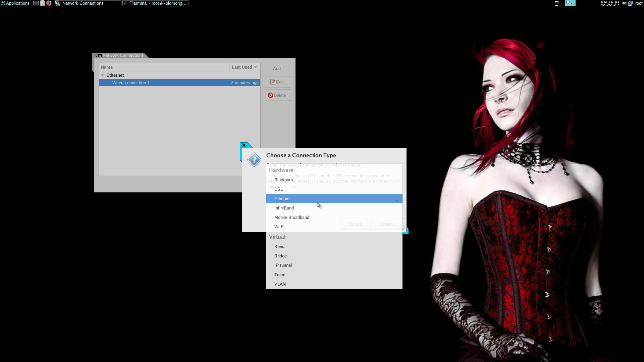This screenshot has width=644, height=362.
Task: Click the Create button in dialog
Action: pos(388,224)
